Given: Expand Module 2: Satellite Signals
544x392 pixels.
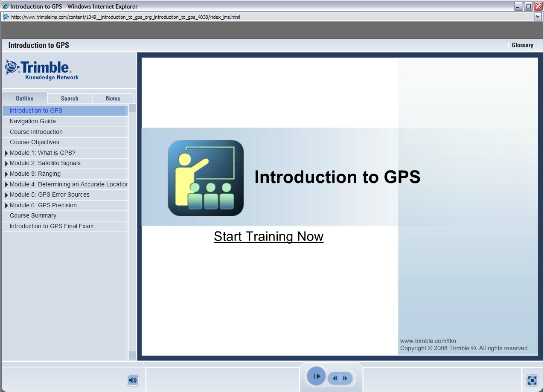Looking at the screenshot, I should click(6, 163).
